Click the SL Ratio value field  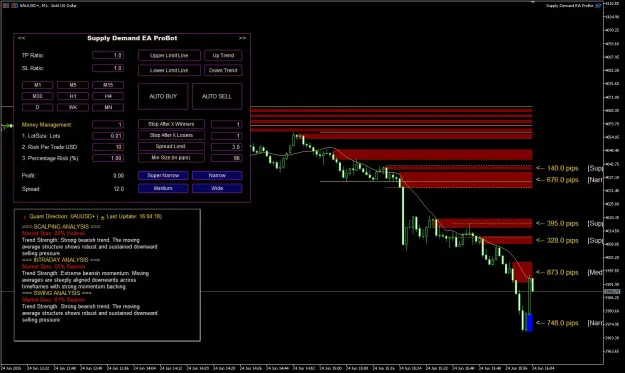(x=108, y=68)
